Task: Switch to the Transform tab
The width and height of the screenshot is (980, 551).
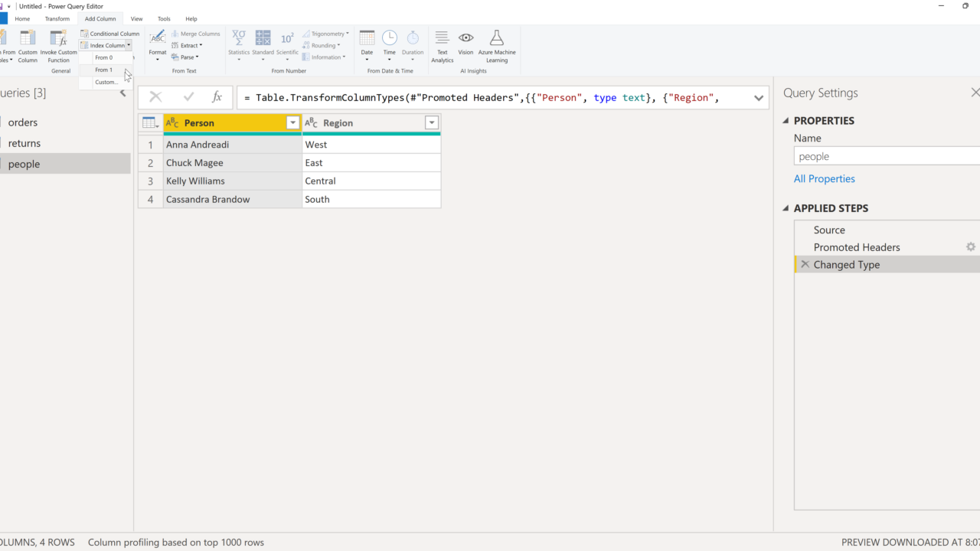Action: tap(57, 18)
